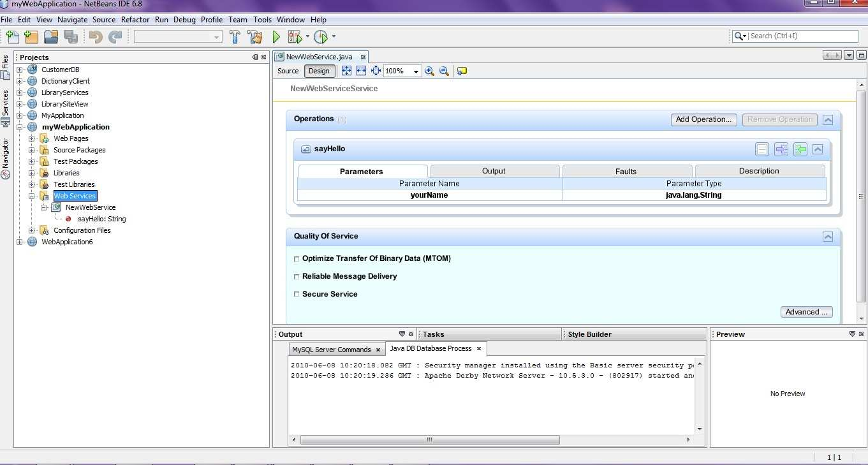Switch to the Faults tab
The image size is (868, 465).
tap(626, 171)
